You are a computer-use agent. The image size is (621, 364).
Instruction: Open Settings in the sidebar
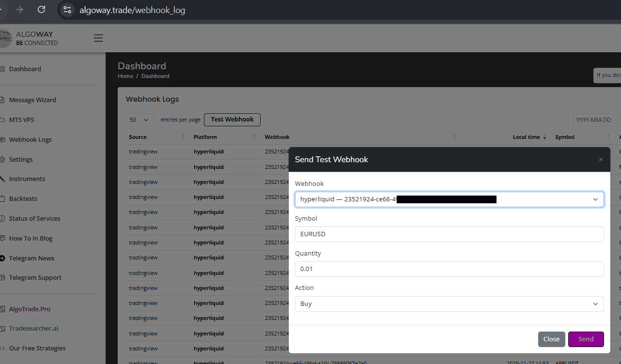click(21, 159)
